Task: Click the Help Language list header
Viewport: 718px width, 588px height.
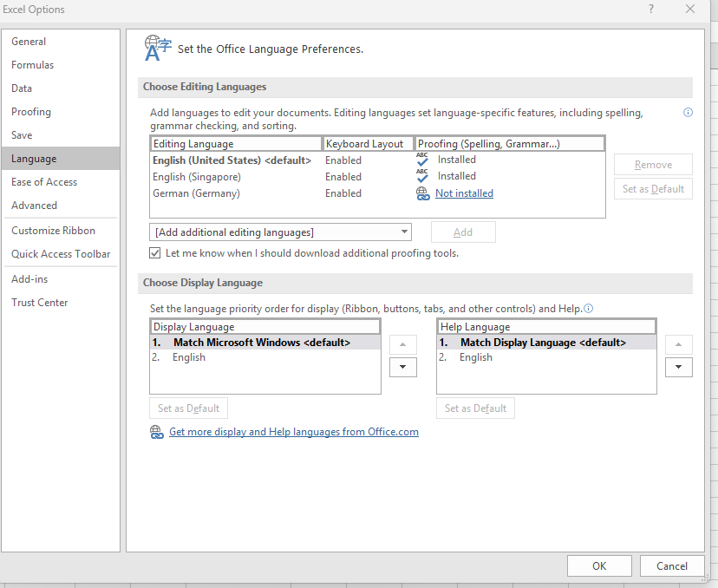Action: (546, 327)
